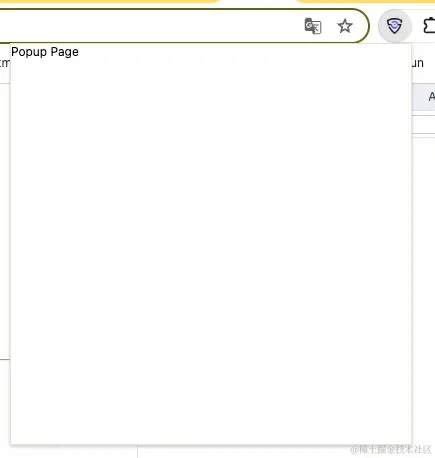This screenshot has width=435, height=458.
Task: Select the partially visible "A" tab at right
Action: click(x=432, y=97)
